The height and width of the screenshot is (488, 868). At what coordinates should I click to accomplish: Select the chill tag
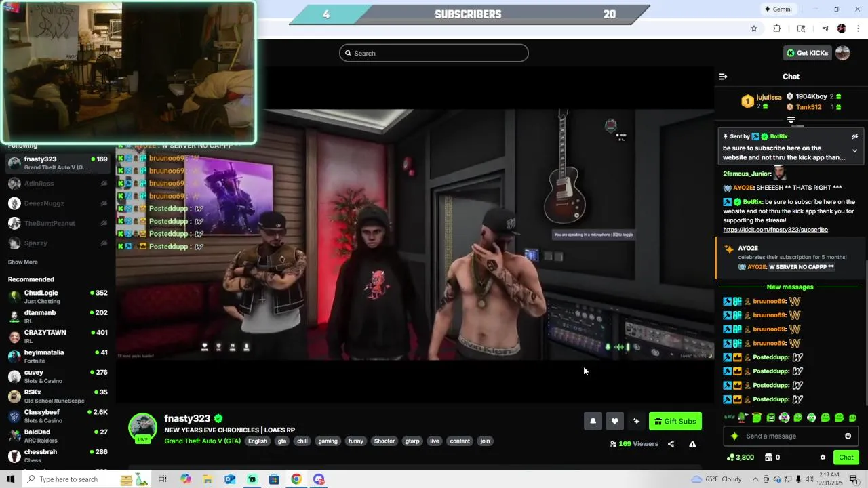coord(302,441)
